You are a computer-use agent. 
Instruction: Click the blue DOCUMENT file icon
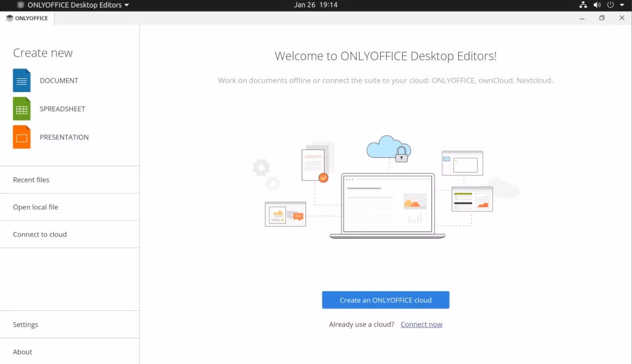tap(22, 80)
